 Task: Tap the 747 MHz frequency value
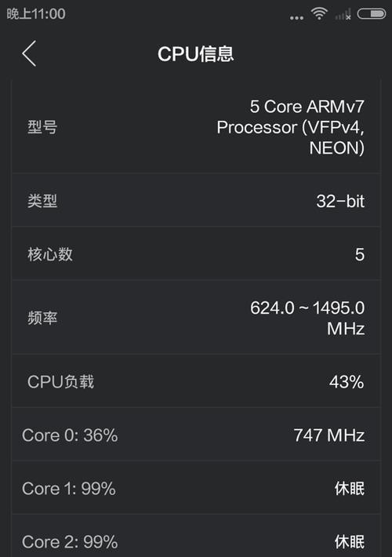[328, 435]
